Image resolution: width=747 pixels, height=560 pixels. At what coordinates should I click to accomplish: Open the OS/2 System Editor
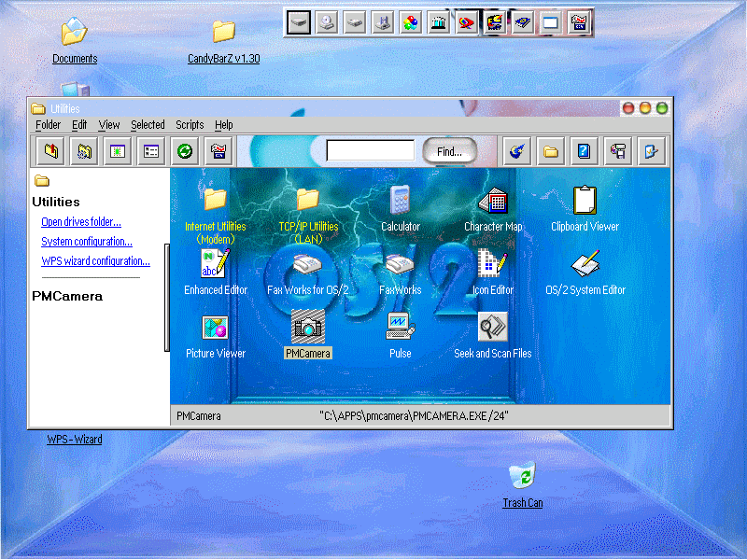pyautogui.click(x=585, y=263)
